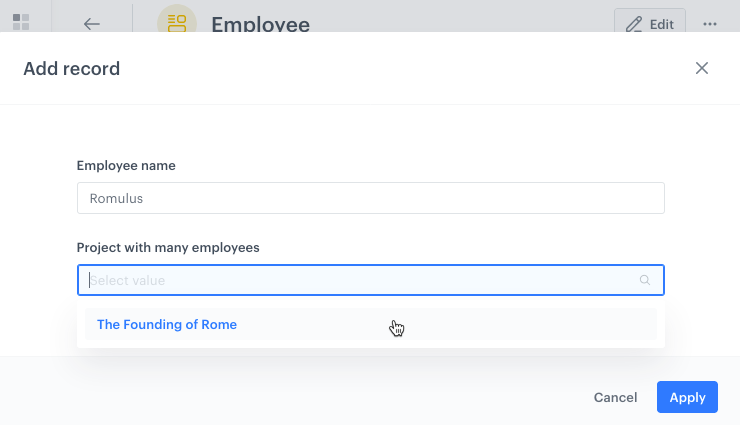Click the Employee name label

tap(126, 166)
